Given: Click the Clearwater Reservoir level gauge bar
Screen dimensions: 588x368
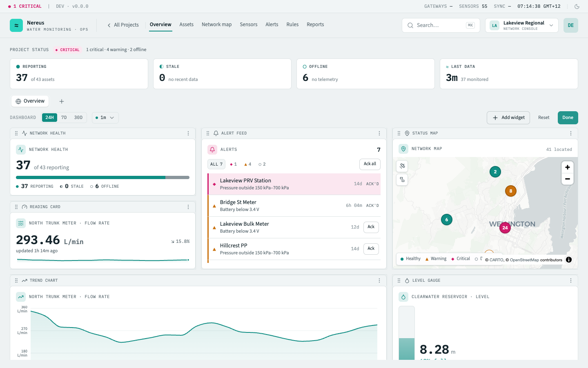Looking at the screenshot, I should point(407,333).
